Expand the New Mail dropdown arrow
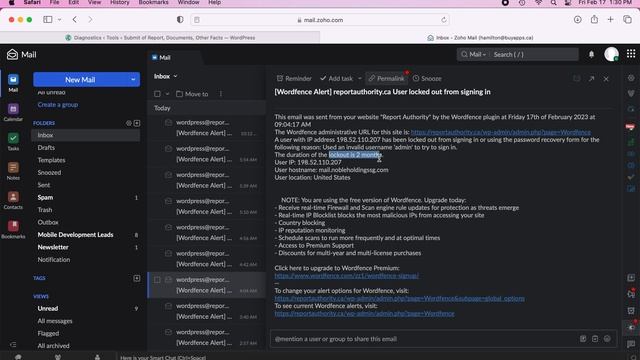The height and width of the screenshot is (360, 640). click(x=133, y=80)
